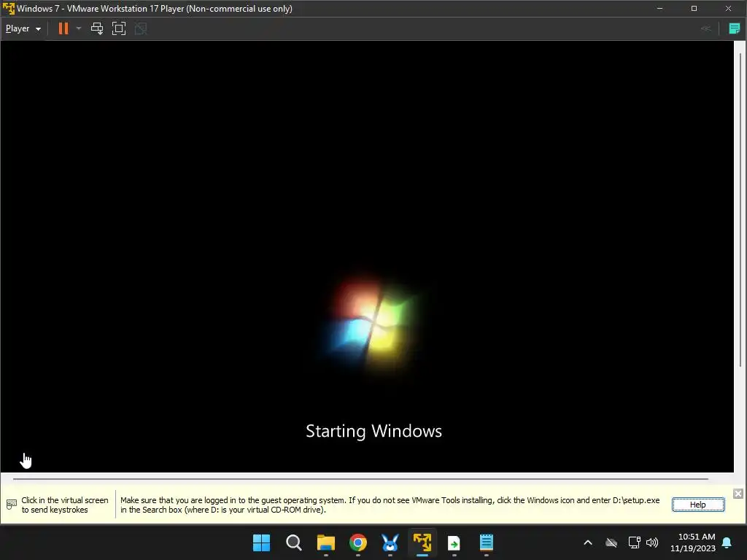Click the Help button in the message bar
The height and width of the screenshot is (560, 747).
pyautogui.click(x=698, y=505)
